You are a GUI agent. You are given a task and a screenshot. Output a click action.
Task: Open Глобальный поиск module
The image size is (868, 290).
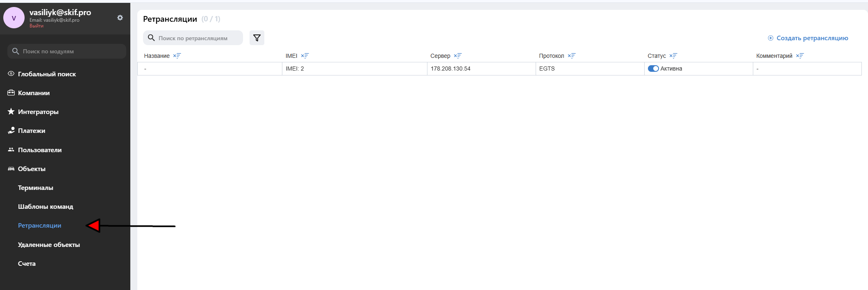pos(47,74)
